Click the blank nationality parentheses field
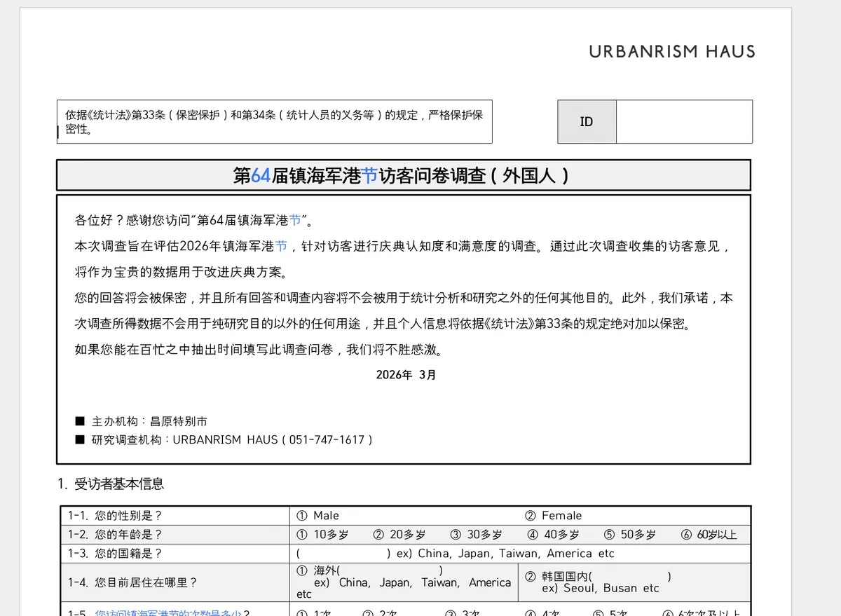 coord(343,553)
